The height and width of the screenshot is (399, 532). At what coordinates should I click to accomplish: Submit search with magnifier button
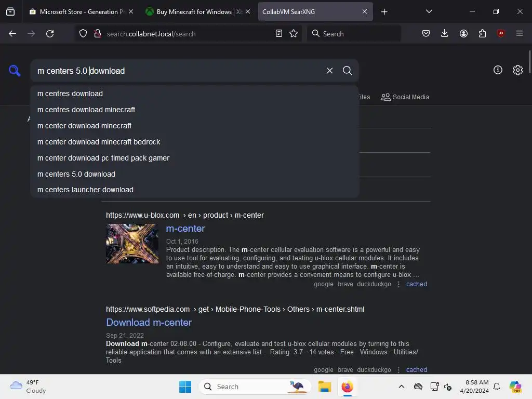tap(348, 71)
